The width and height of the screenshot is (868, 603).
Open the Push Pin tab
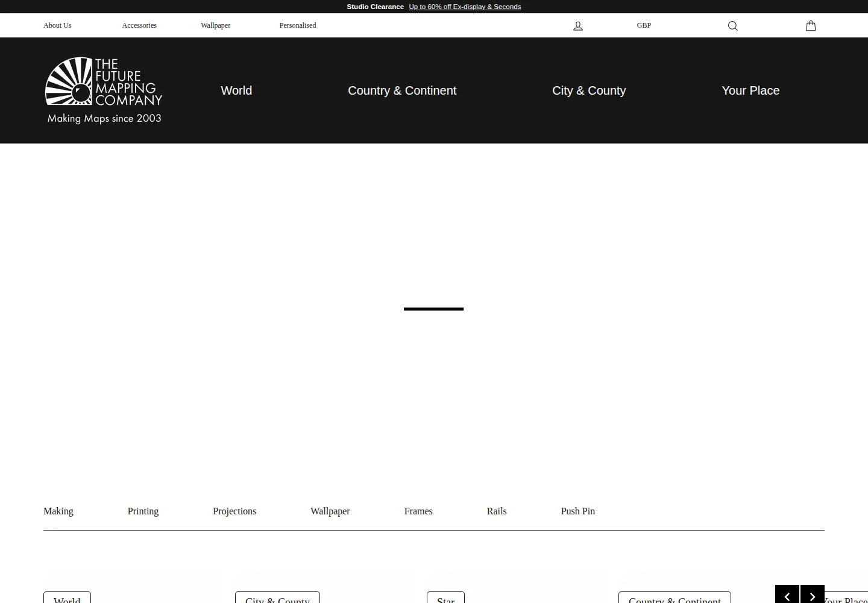click(578, 511)
